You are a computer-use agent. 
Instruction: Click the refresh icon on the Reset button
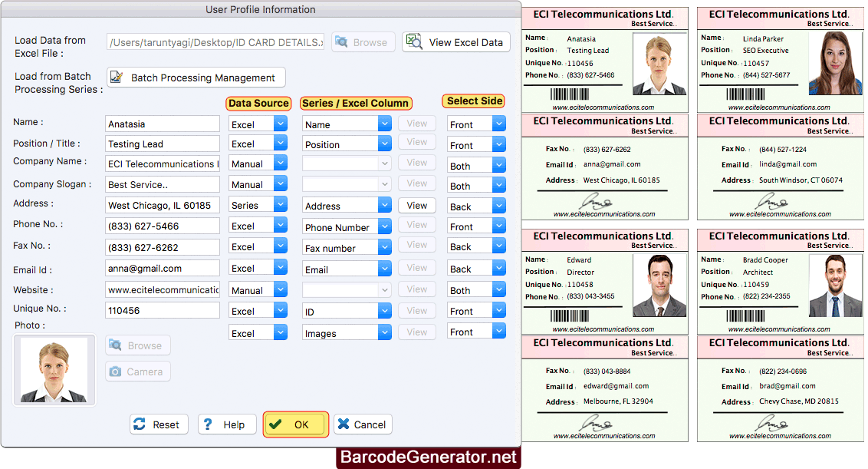[x=140, y=424]
